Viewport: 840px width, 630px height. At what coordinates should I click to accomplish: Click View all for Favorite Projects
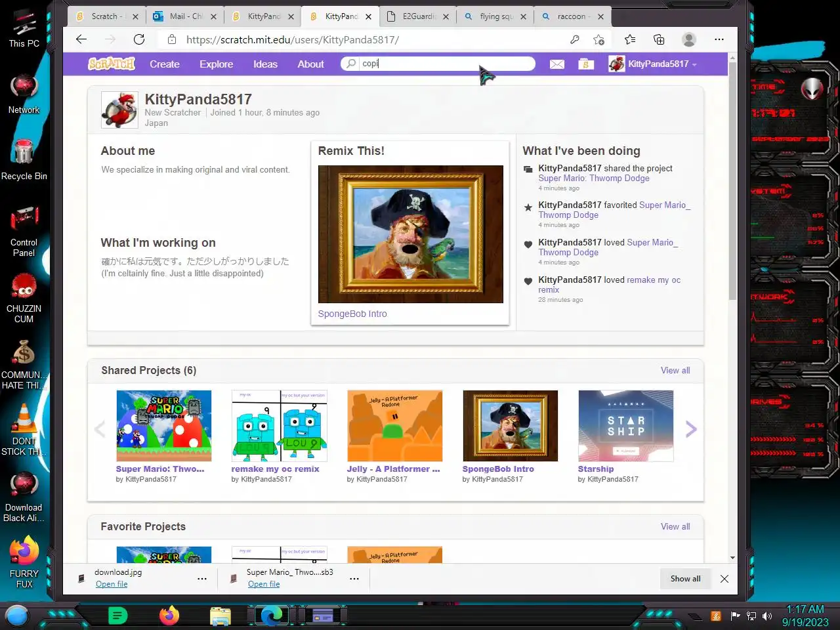[x=675, y=526]
